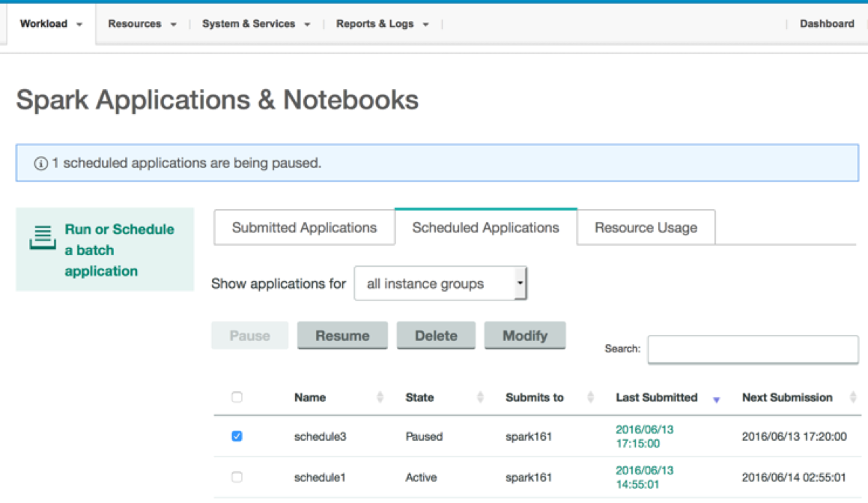Click next submission 2016/06/14 02:55:01
This screenshot has width=868, height=503.
click(x=794, y=478)
